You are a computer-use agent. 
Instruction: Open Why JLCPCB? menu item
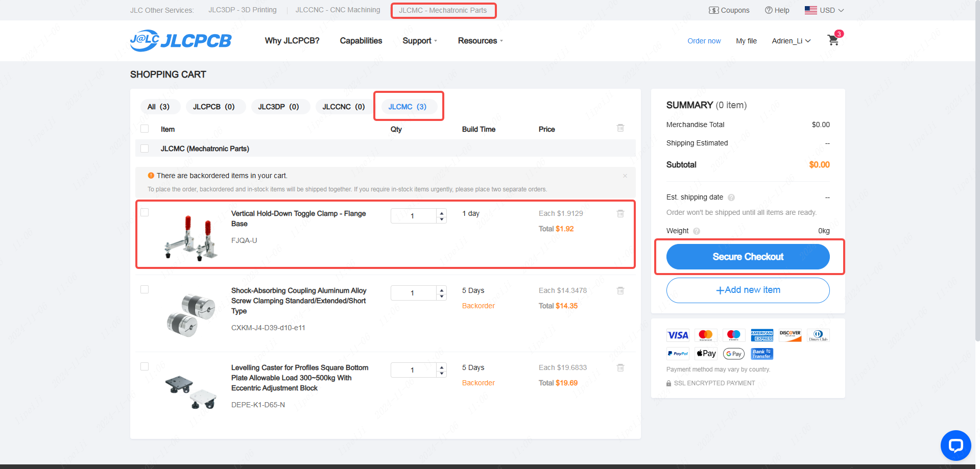pyautogui.click(x=292, y=41)
